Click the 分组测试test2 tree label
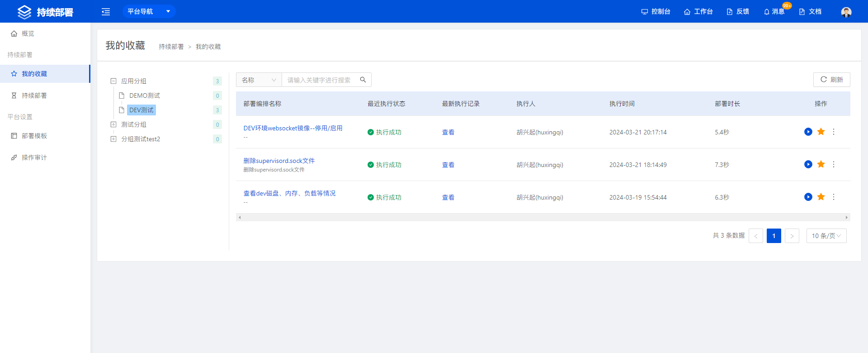Screen dimensions: 868x353 [141, 139]
